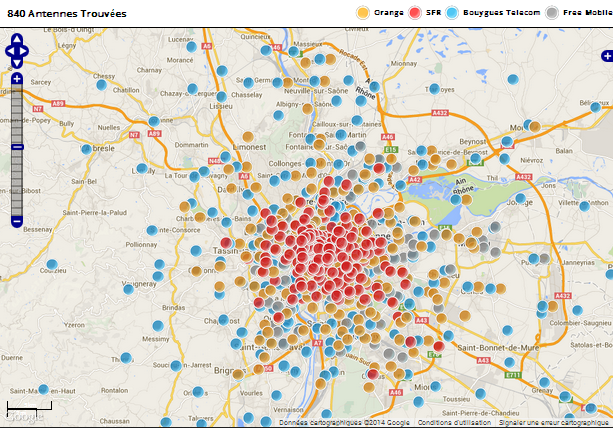Select the orange antenna marker near Limonest
Viewport: 613px width, 428px height.
[x=248, y=137]
